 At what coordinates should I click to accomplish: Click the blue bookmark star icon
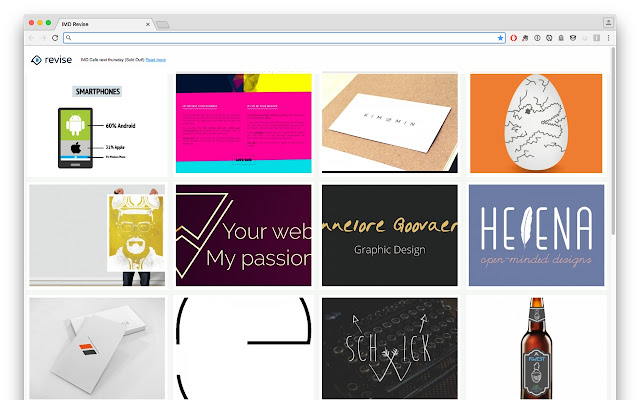click(500, 38)
